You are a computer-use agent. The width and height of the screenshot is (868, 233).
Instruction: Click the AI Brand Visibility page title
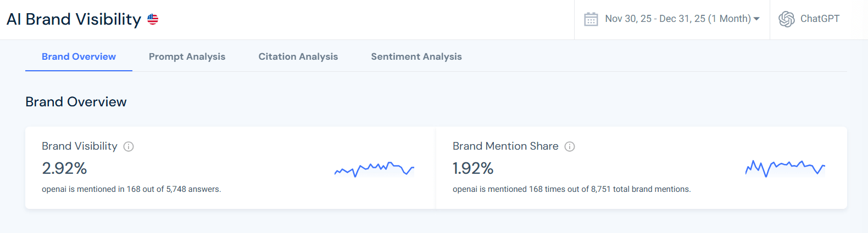point(74,19)
